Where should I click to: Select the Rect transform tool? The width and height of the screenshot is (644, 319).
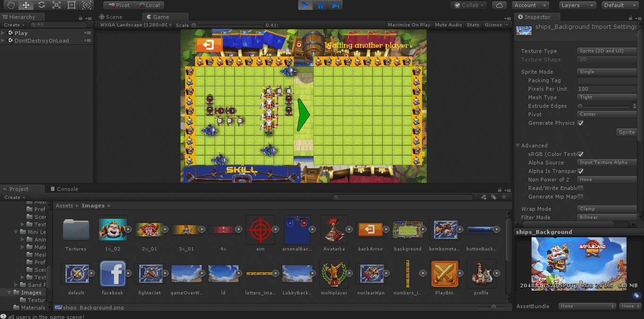[x=71, y=5]
